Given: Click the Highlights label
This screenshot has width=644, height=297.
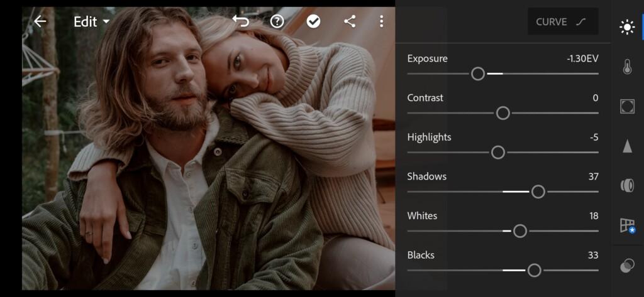Looking at the screenshot, I should [x=429, y=138].
